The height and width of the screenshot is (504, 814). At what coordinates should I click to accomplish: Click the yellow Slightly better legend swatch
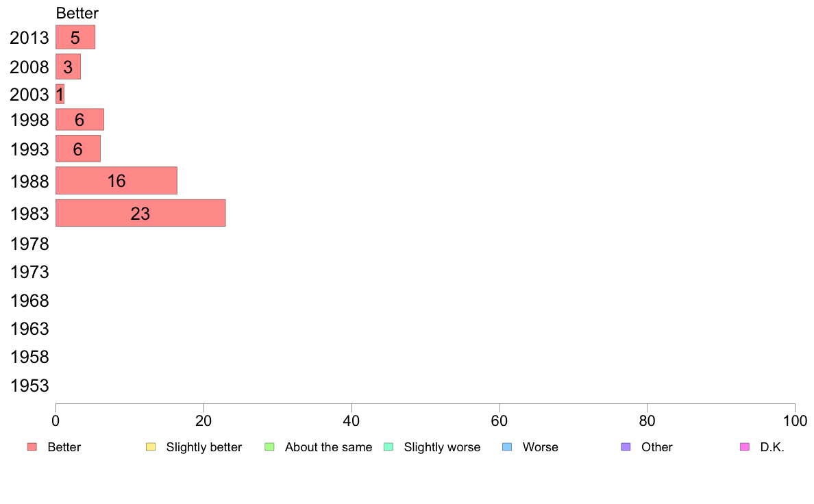pyautogui.click(x=151, y=447)
